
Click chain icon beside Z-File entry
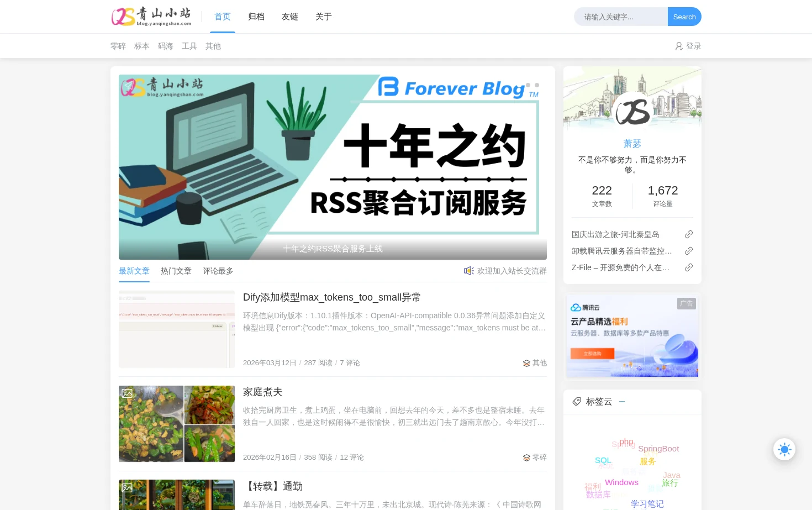(x=689, y=267)
